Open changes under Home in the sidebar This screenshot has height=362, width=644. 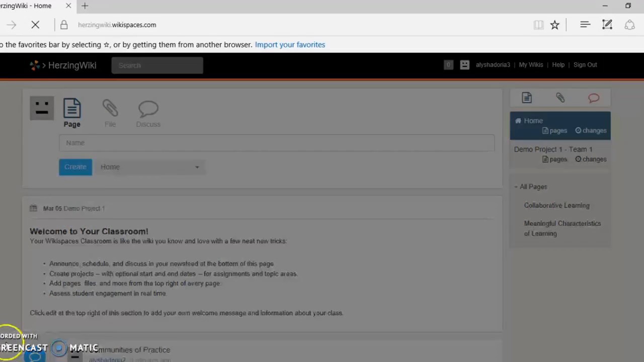click(591, 131)
